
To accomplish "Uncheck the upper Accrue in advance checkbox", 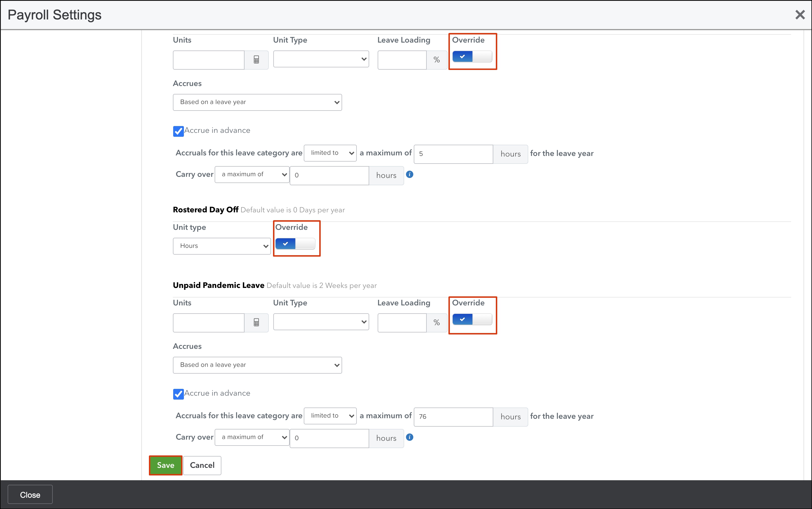I will click(179, 131).
